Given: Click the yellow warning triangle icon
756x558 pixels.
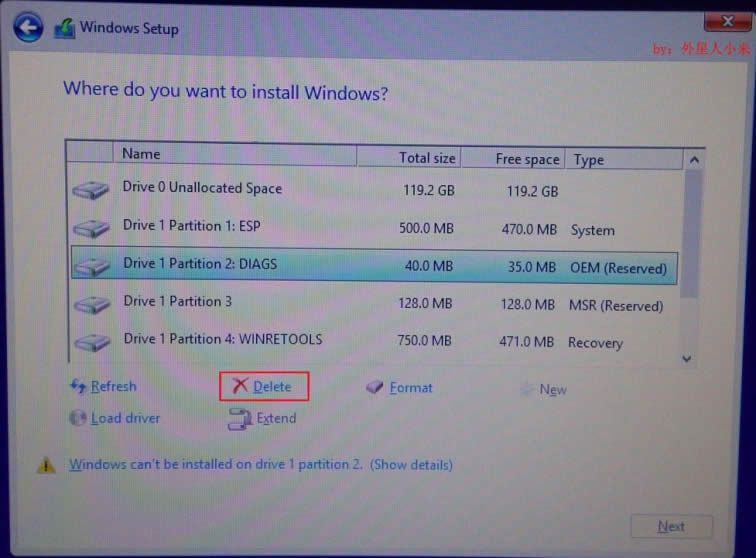Looking at the screenshot, I should pyautogui.click(x=46, y=465).
